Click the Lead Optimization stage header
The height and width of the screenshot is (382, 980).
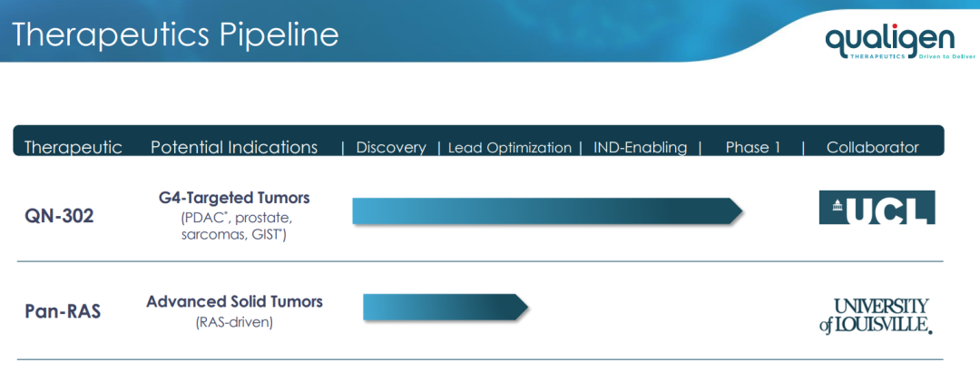coord(509,148)
